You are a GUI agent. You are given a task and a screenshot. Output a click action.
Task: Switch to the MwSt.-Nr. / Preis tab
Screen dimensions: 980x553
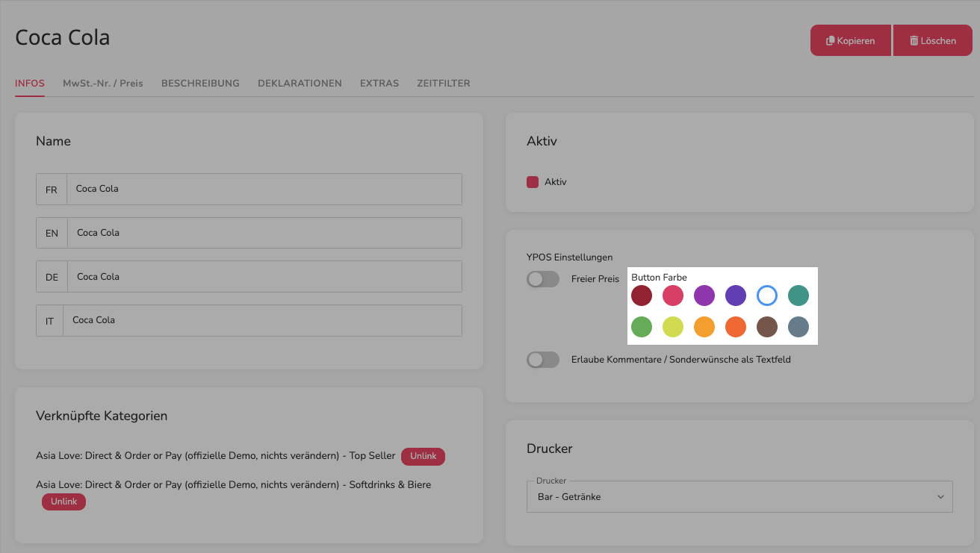point(103,84)
